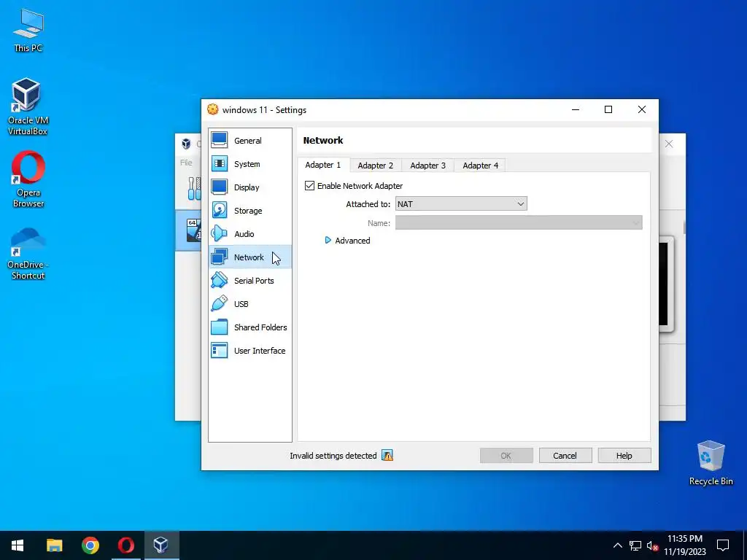The width and height of the screenshot is (747, 560).
Task: Click the Help button
Action: (624, 456)
